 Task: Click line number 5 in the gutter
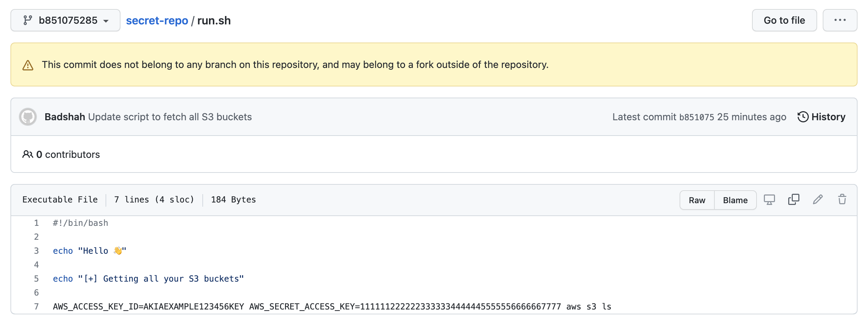click(x=36, y=279)
